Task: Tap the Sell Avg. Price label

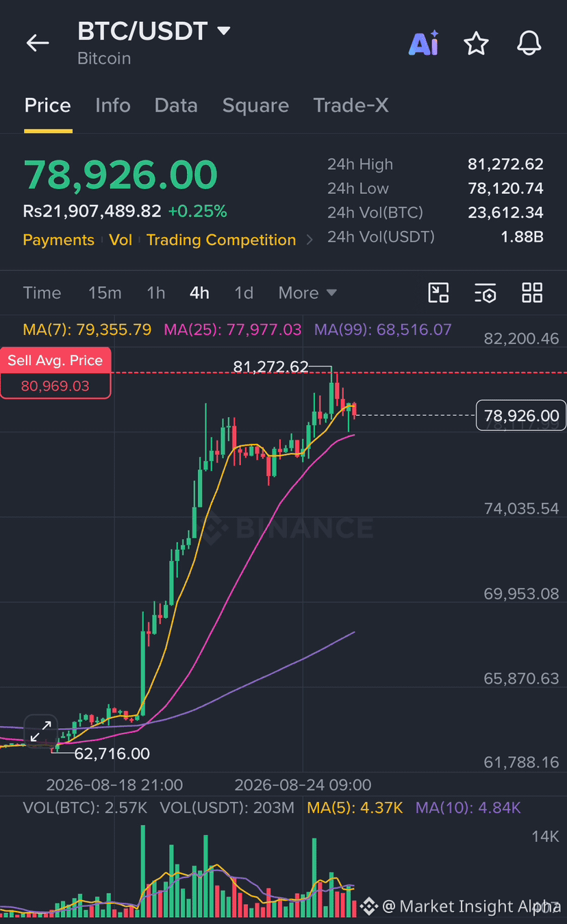Action: click(55, 360)
